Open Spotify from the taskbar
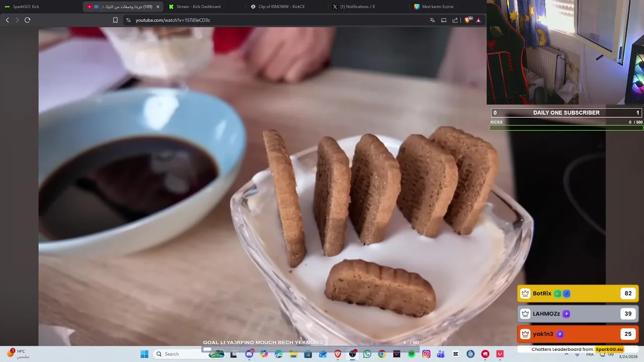 tap(412, 354)
